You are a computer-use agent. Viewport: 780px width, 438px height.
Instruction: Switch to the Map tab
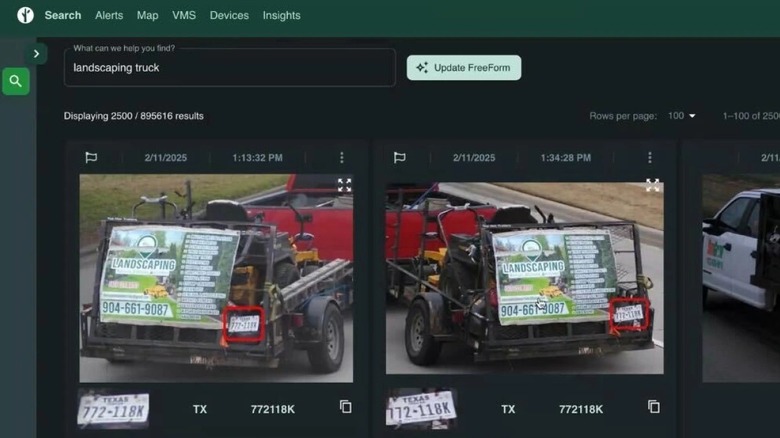(147, 15)
